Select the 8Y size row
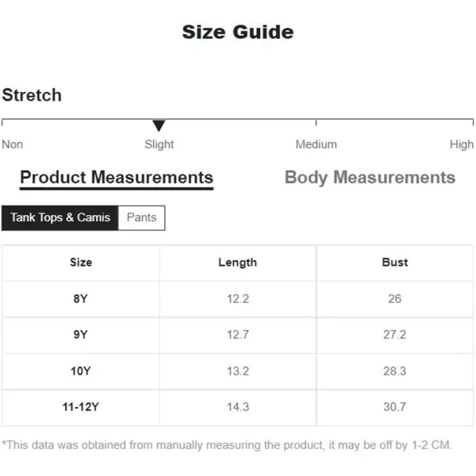Screen dimensions: 476x476 click(x=238, y=299)
